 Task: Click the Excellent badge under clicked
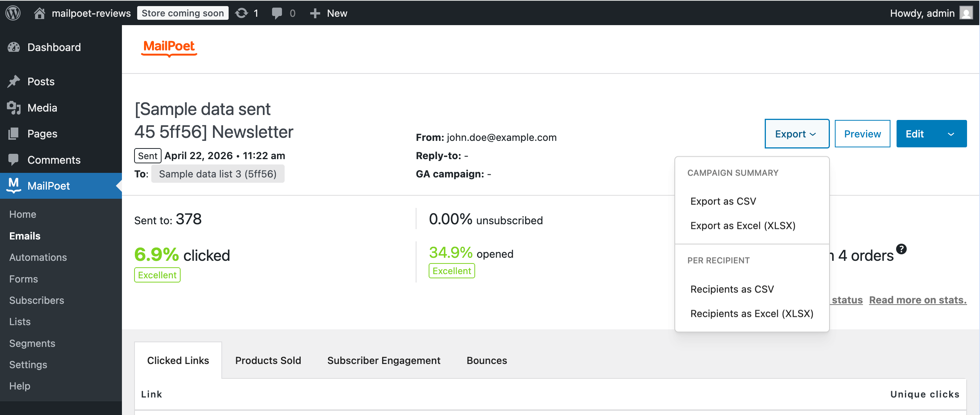click(x=157, y=275)
